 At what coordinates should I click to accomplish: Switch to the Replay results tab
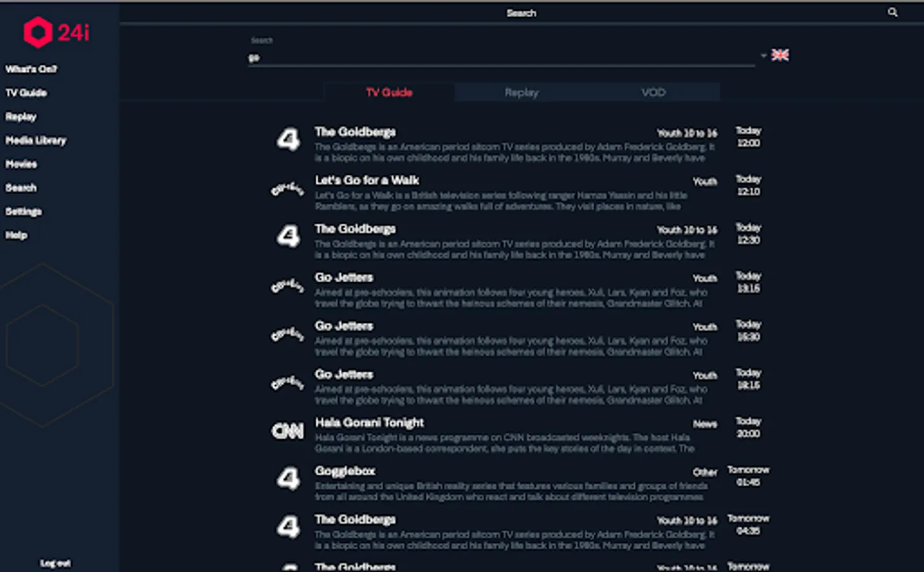(521, 92)
